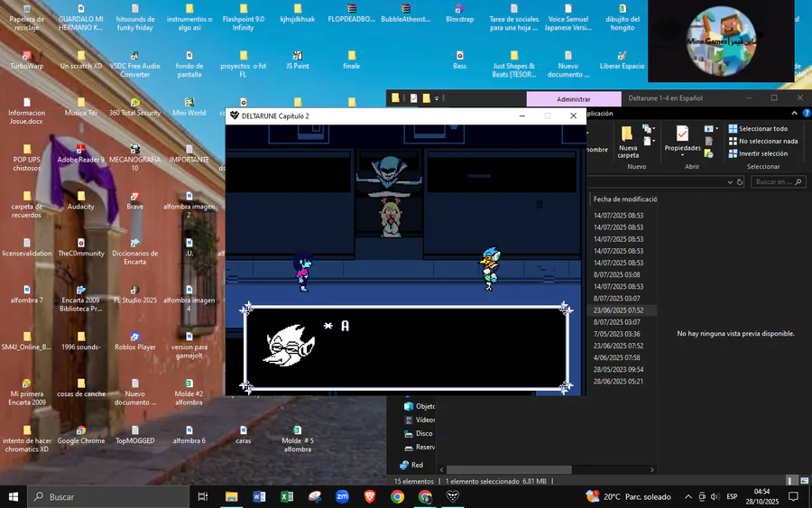The width and height of the screenshot is (812, 508).
Task: Click the weather widget showing 20°C Parc. soleado
Action: pyautogui.click(x=628, y=496)
